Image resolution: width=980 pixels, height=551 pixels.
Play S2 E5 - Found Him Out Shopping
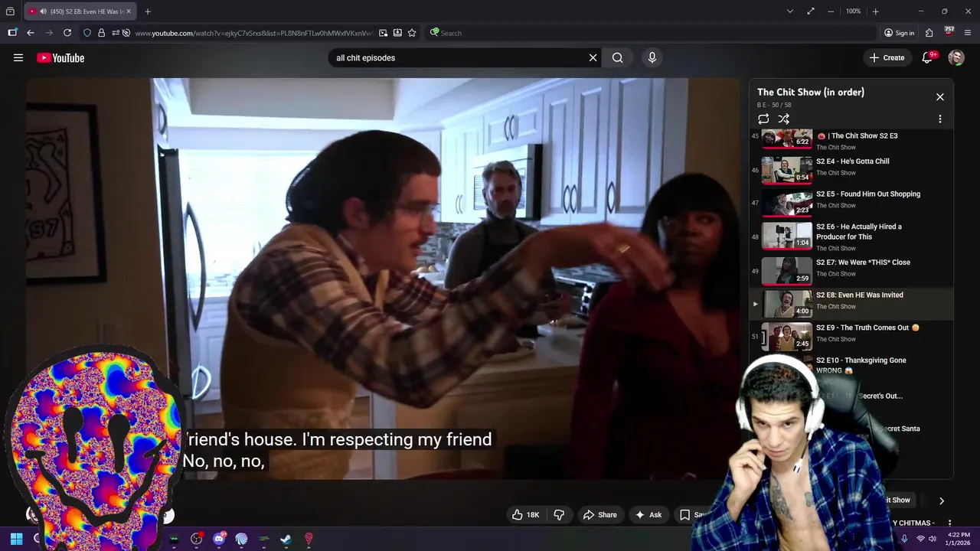coord(850,203)
